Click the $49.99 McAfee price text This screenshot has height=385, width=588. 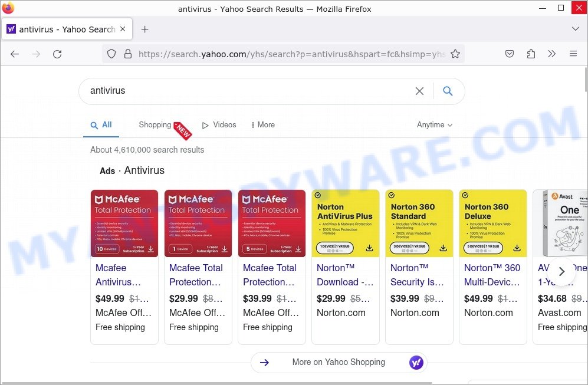[x=110, y=298]
